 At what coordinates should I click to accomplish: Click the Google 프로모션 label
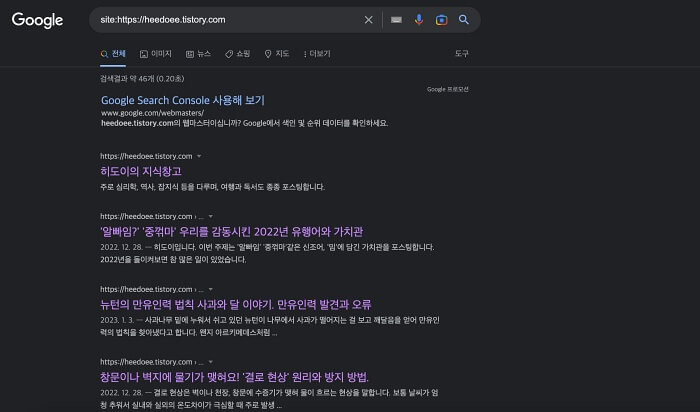point(447,89)
